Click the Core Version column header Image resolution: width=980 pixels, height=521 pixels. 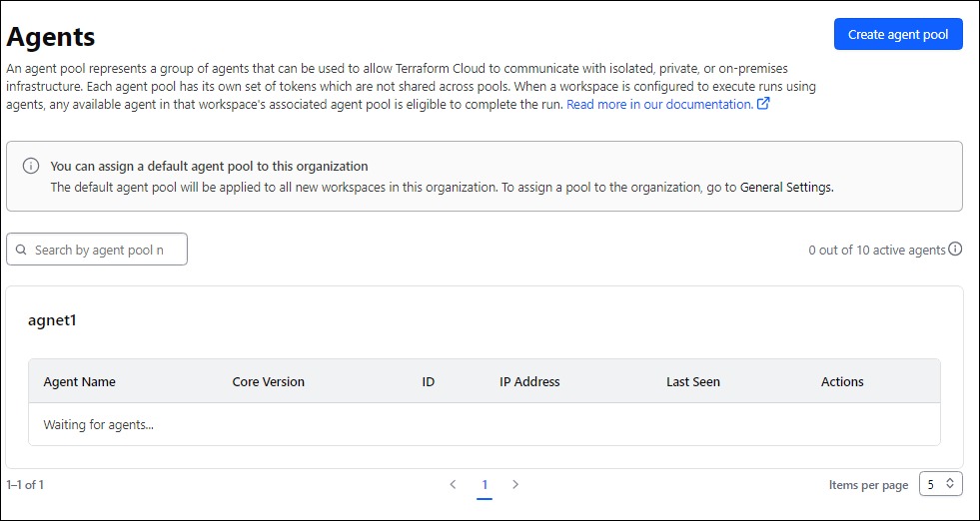pyautogui.click(x=268, y=381)
